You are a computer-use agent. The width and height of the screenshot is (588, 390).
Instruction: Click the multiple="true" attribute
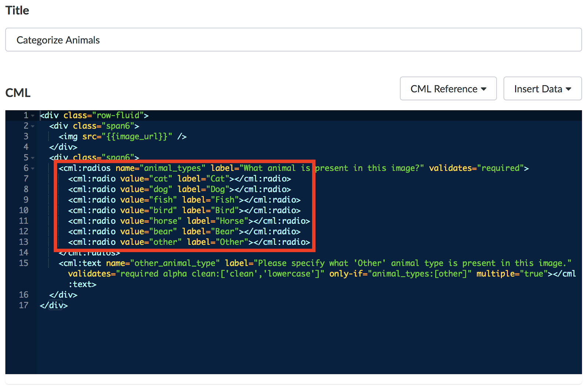point(512,274)
